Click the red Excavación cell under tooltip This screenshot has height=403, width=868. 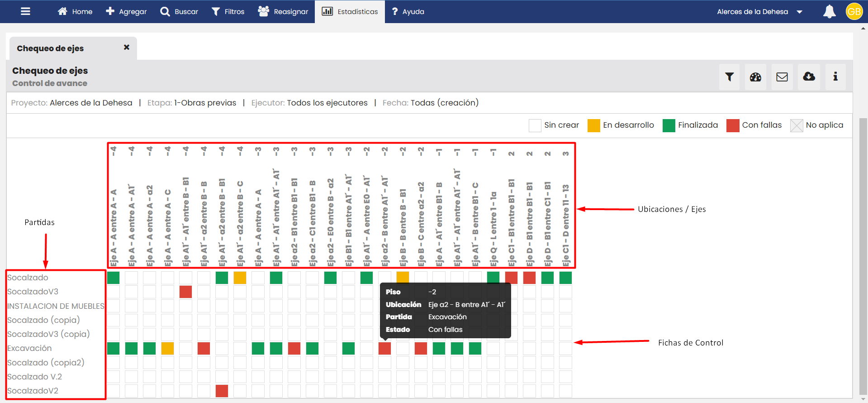tap(384, 348)
